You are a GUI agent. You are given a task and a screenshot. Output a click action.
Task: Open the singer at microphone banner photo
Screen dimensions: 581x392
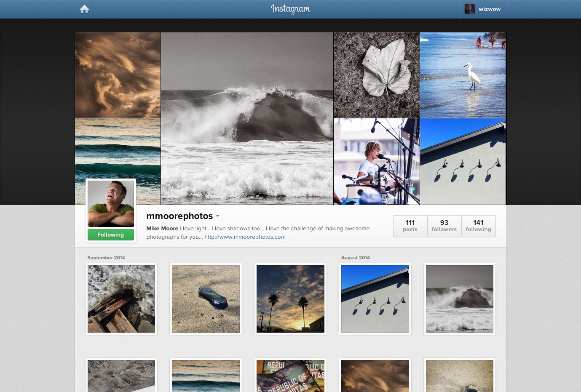click(x=377, y=161)
